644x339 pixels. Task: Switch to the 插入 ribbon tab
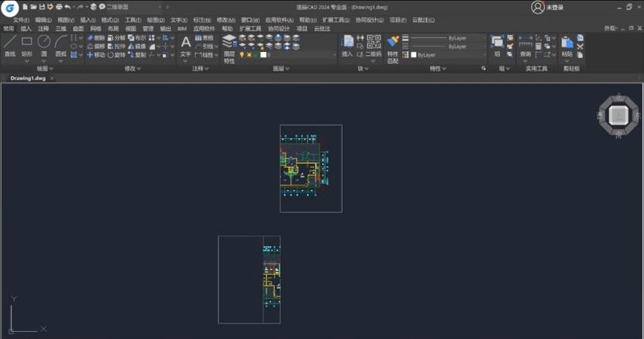coord(26,29)
